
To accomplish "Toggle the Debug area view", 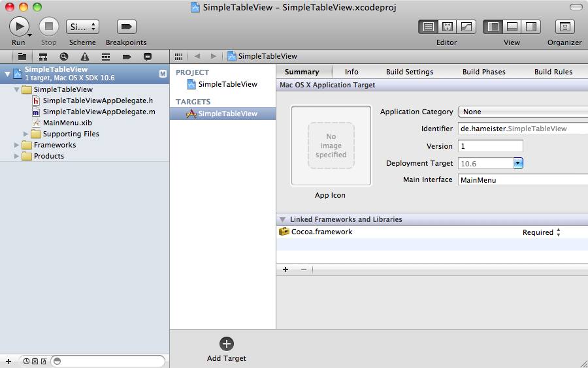I will (512, 27).
